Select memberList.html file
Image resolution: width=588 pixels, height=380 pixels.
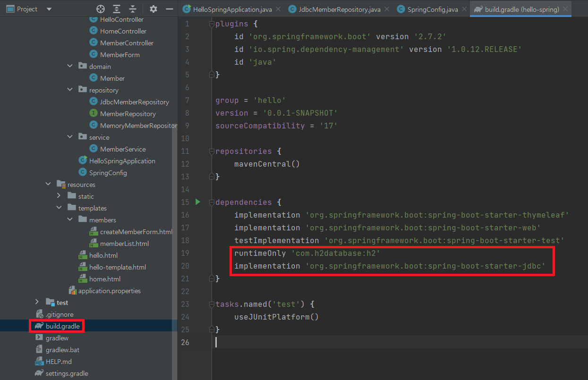pyautogui.click(x=124, y=244)
